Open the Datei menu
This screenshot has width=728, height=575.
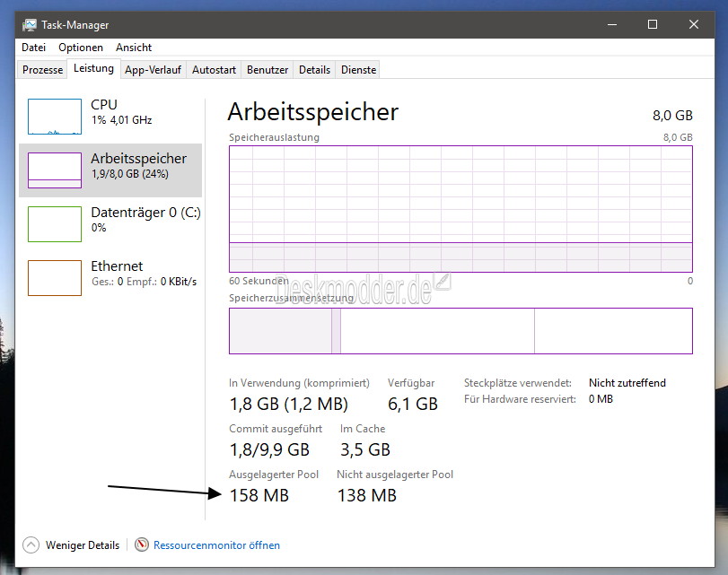pos(33,48)
